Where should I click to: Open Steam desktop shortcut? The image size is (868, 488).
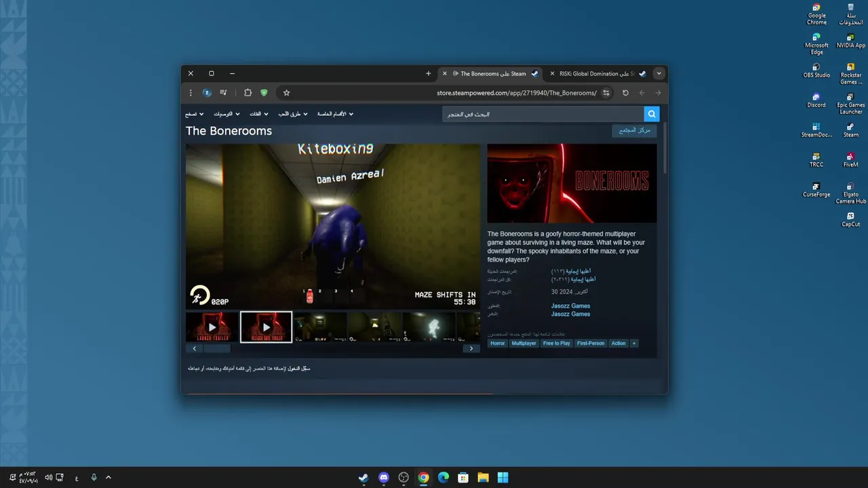[850, 130]
